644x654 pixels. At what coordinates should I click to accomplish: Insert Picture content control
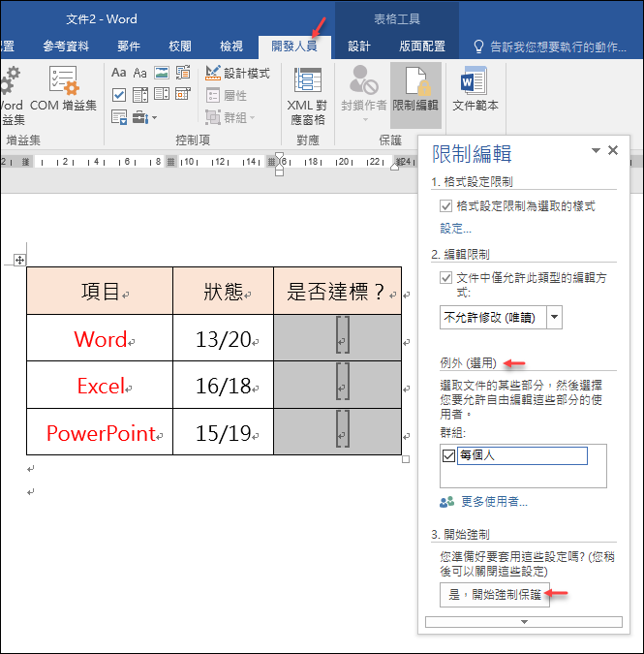click(162, 73)
